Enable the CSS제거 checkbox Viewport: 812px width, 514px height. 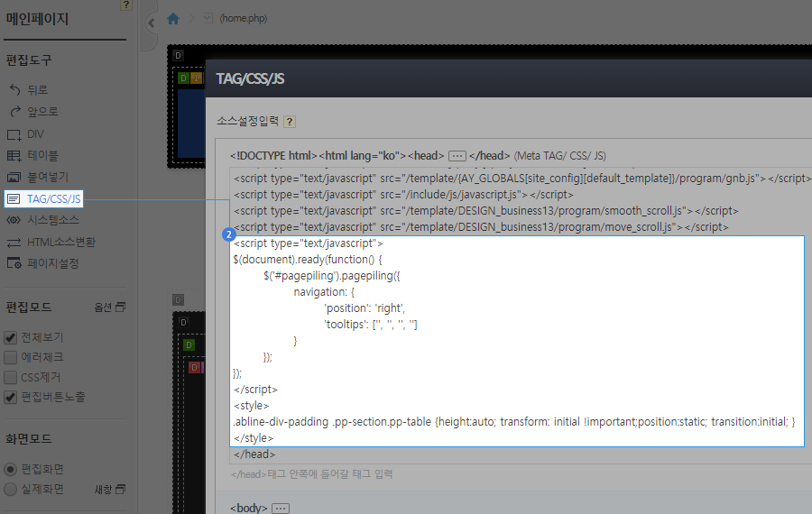(x=11, y=377)
